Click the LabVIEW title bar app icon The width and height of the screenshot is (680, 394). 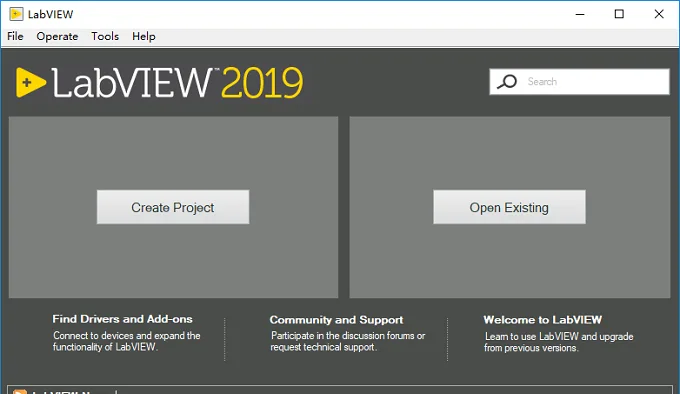tap(16, 14)
